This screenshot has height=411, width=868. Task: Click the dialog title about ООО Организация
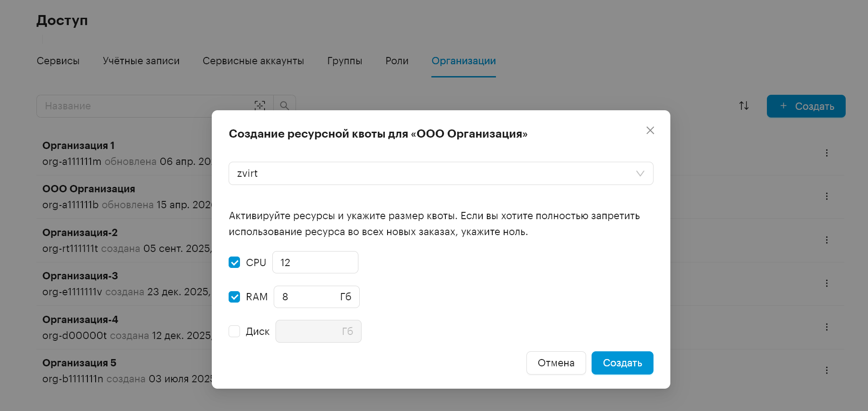pos(378,134)
